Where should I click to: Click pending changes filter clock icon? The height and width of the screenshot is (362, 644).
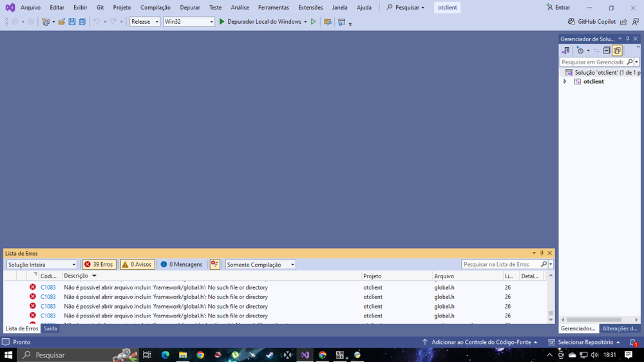coord(580,50)
